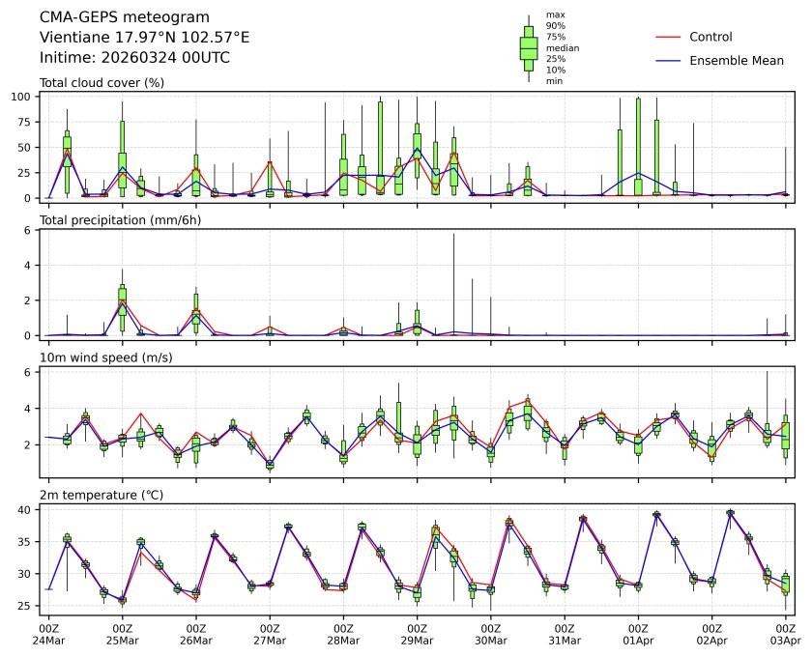Click the 'Total cloud cover (%)' panel title
The width and height of the screenshot is (812, 657).
point(101,82)
